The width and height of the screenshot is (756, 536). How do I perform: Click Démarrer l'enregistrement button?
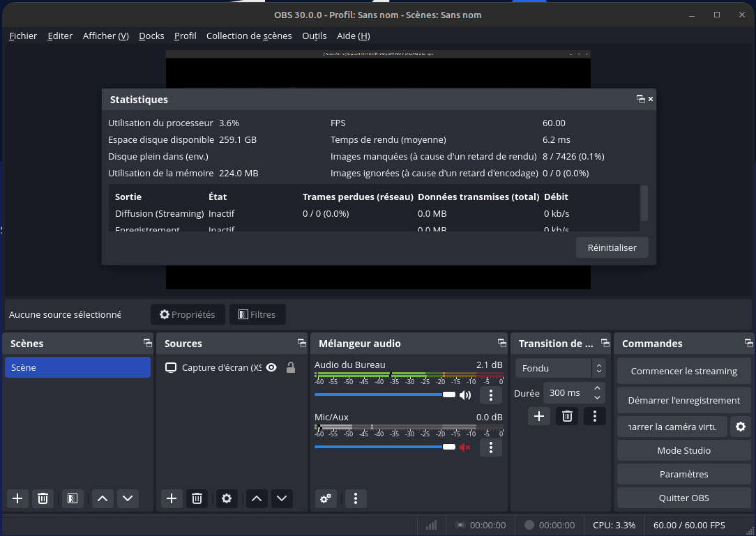pyautogui.click(x=683, y=400)
